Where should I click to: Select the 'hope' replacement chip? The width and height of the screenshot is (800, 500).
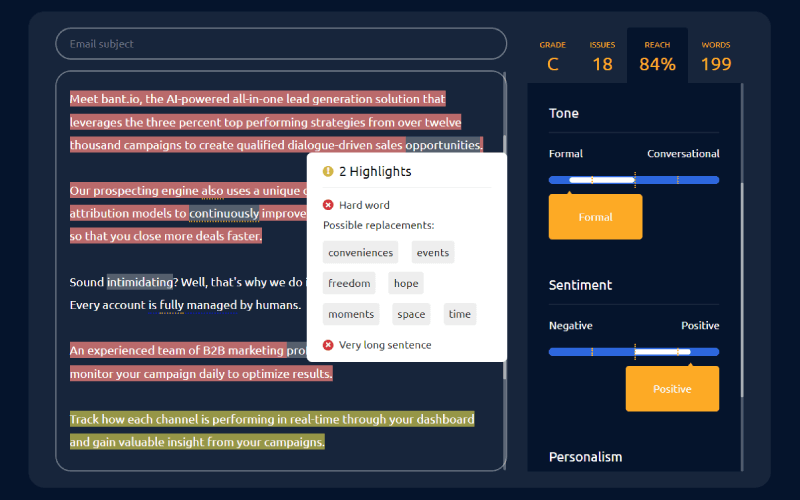(x=405, y=283)
